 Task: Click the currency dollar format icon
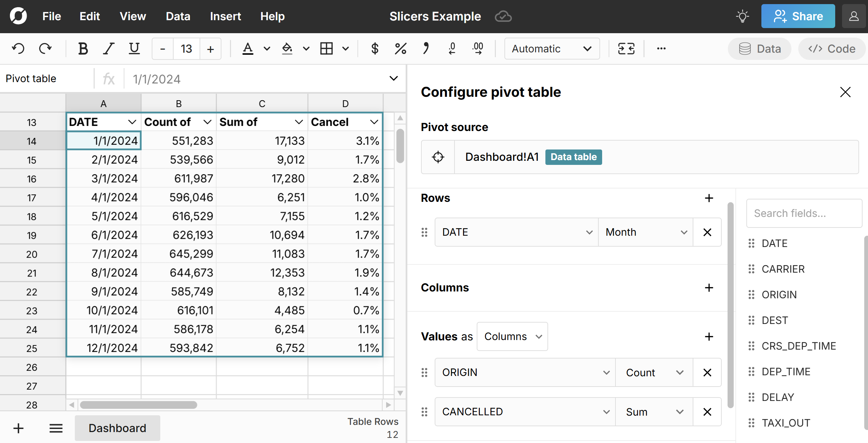(375, 49)
